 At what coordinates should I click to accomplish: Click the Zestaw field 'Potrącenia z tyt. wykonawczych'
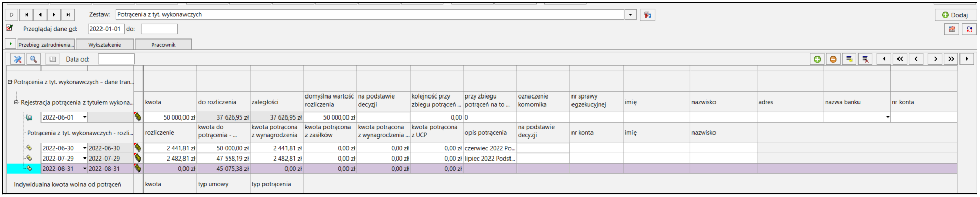tap(370, 15)
